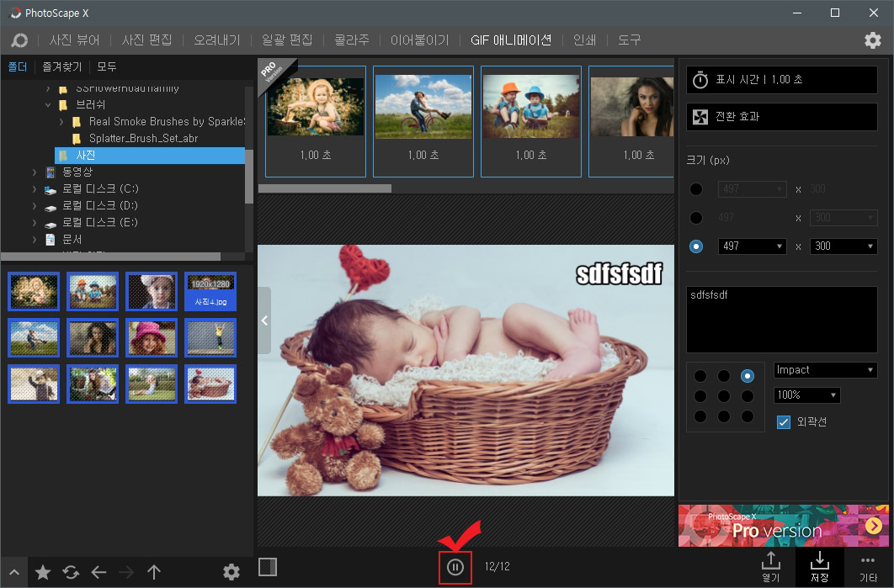Toggle the background square icon below preview
Image resolution: width=894 pixels, height=588 pixels.
[x=268, y=567]
